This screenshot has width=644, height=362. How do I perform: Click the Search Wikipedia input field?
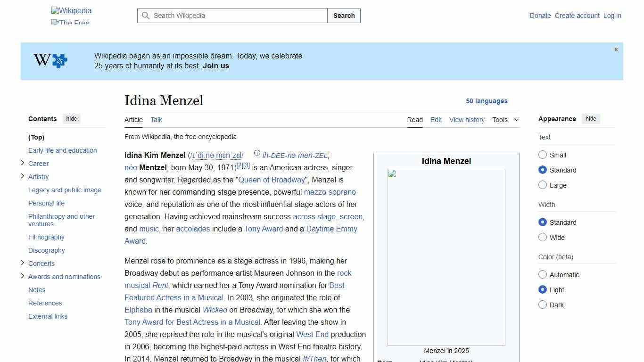(231, 16)
